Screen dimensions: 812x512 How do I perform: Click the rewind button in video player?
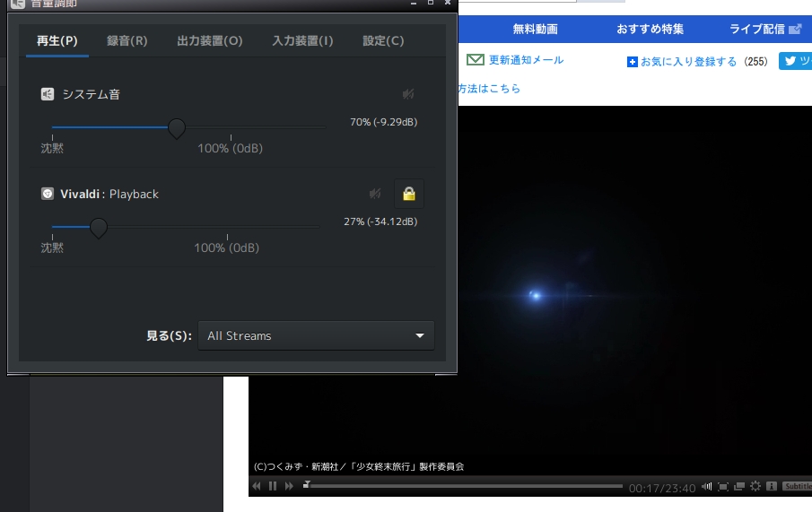tap(257, 486)
